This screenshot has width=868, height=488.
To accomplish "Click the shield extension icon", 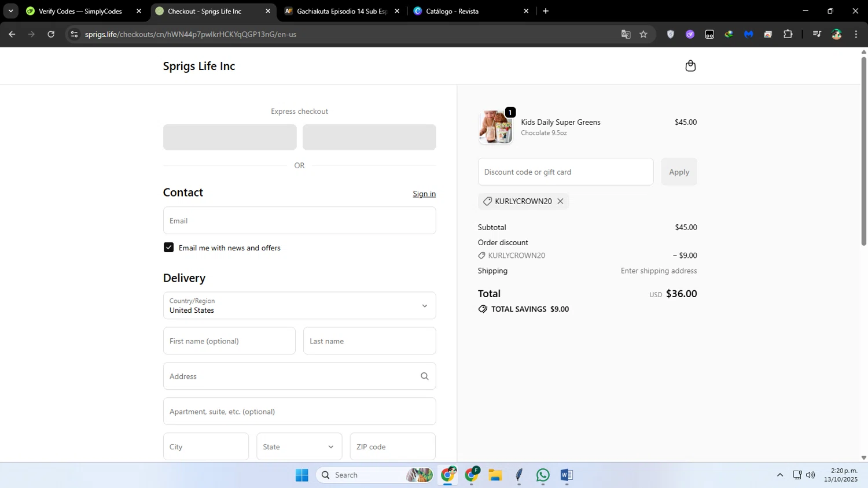I will [x=671, y=34].
